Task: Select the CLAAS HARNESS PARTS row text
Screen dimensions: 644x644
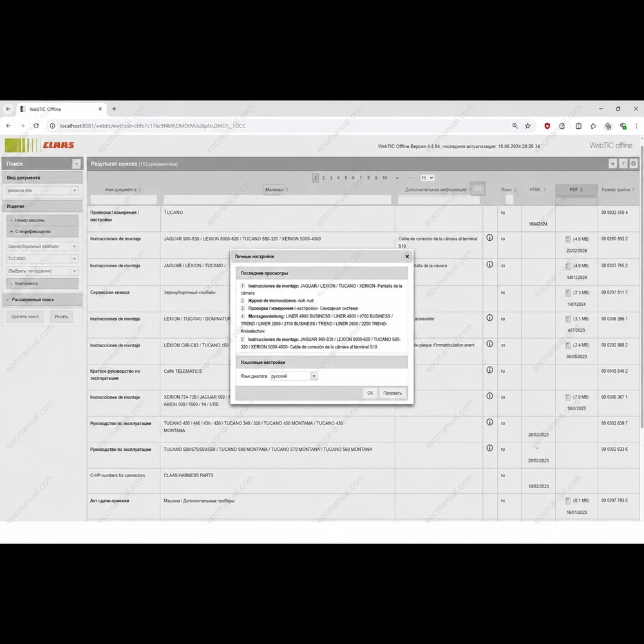Action: pos(189,475)
